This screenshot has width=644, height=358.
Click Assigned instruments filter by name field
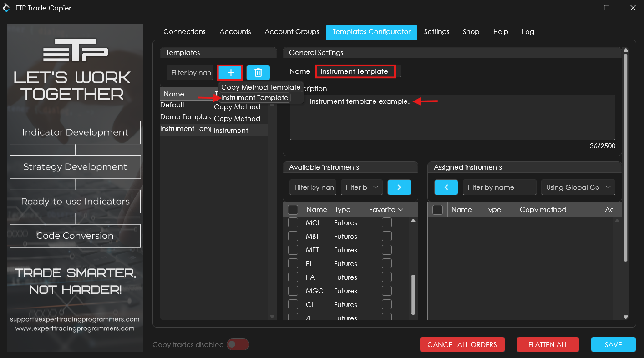point(500,187)
